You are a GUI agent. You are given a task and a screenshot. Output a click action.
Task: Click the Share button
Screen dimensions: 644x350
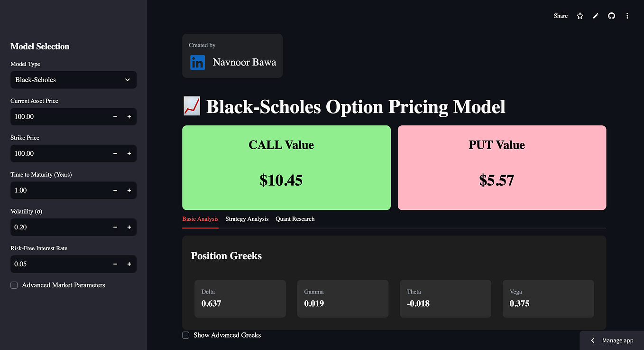561,16
